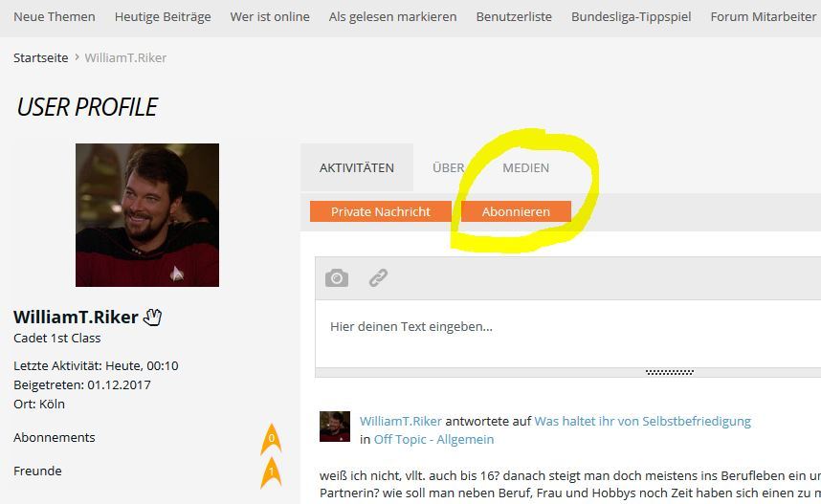Image resolution: width=821 pixels, height=504 pixels.
Task: Click small avatar beside activity post
Action: [335, 427]
